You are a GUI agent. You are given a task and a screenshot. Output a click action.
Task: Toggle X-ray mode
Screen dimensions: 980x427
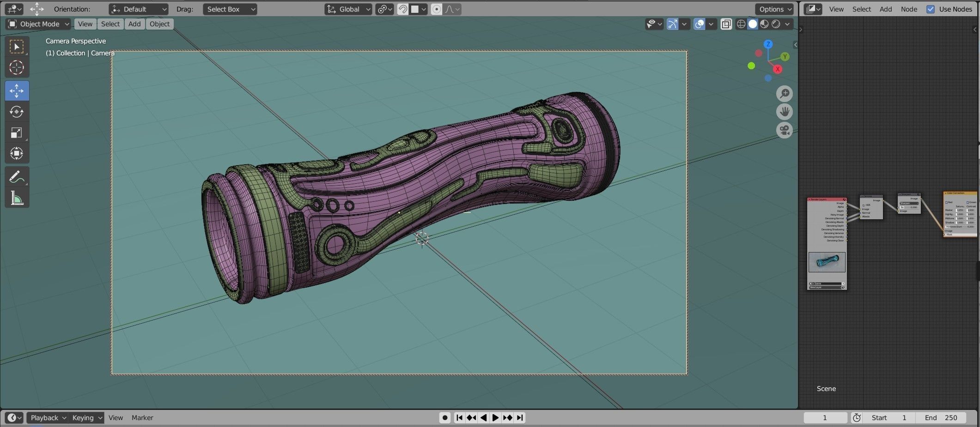(x=726, y=24)
